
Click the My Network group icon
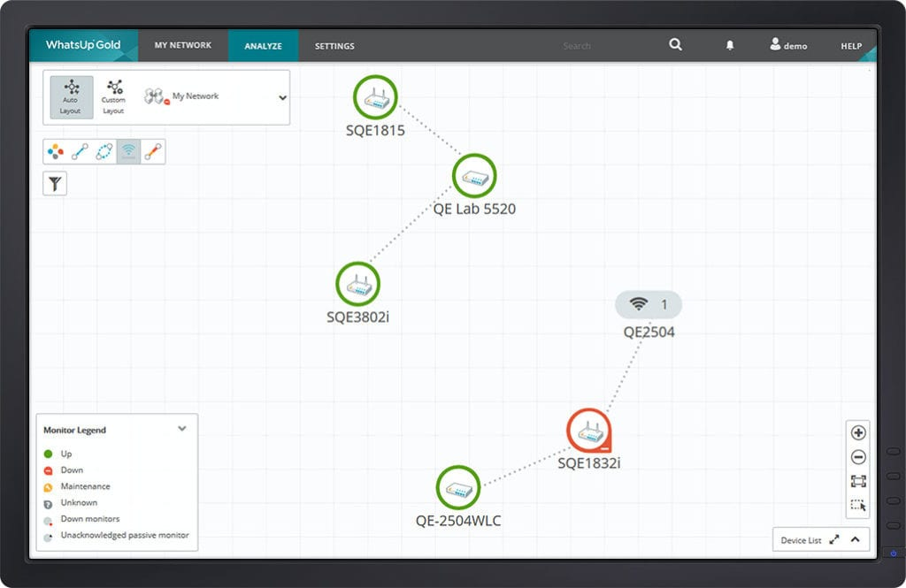[x=156, y=96]
